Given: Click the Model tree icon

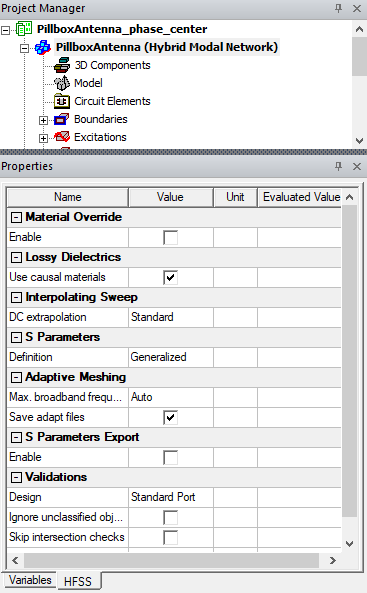Looking at the screenshot, I should tap(62, 83).
